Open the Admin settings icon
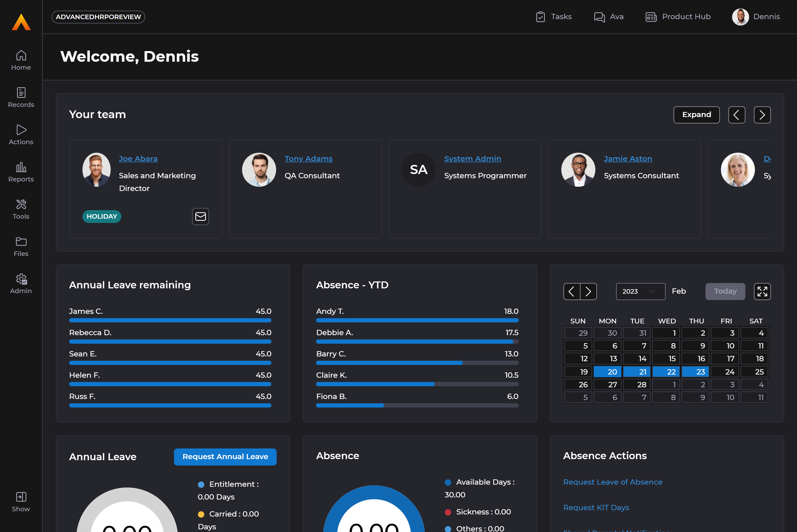Image resolution: width=797 pixels, height=532 pixels. tap(21, 284)
